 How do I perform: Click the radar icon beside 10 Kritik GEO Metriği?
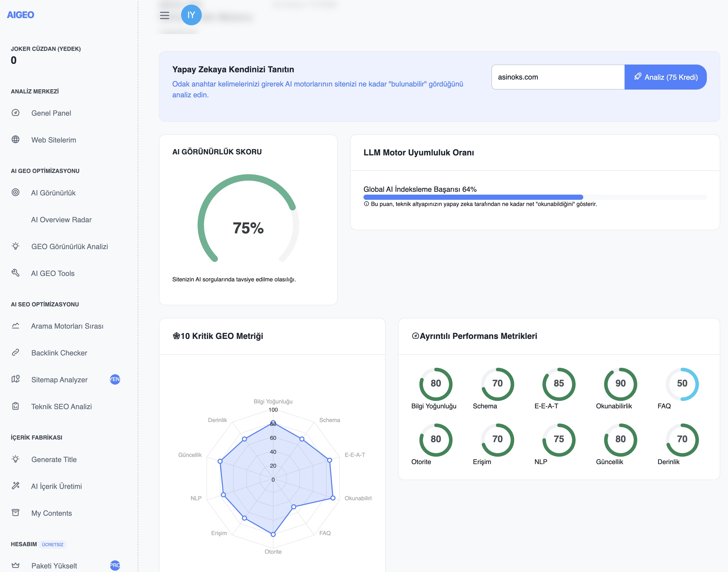coord(176,336)
